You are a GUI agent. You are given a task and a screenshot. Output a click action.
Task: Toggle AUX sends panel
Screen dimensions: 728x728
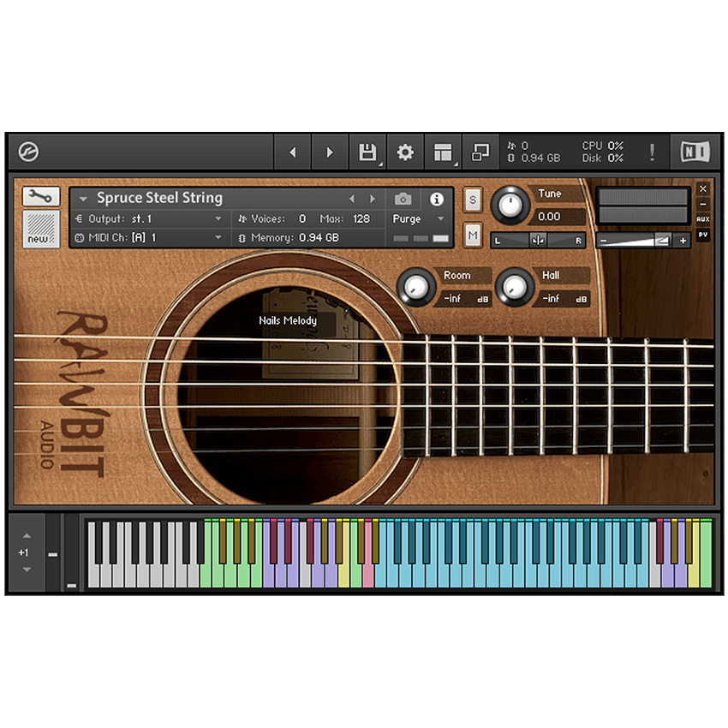(x=703, y=219)
